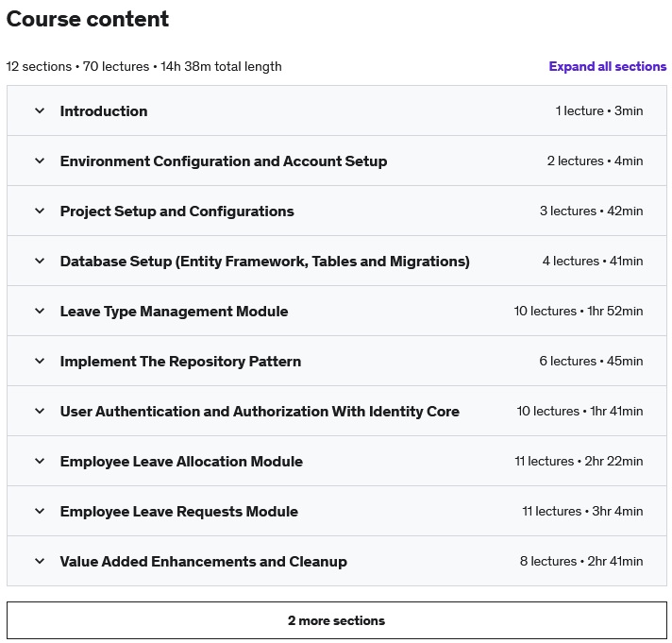The width and height of the screenshot is (672, 643).
Task: Open the Database Setup section chevron
Action: click(40, 261)
